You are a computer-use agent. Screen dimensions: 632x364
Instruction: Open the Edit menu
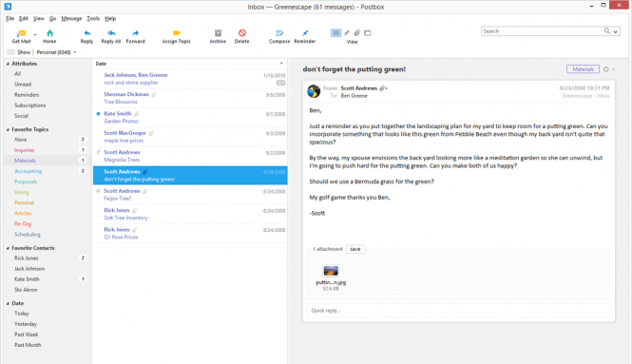[x=24, y=19]
